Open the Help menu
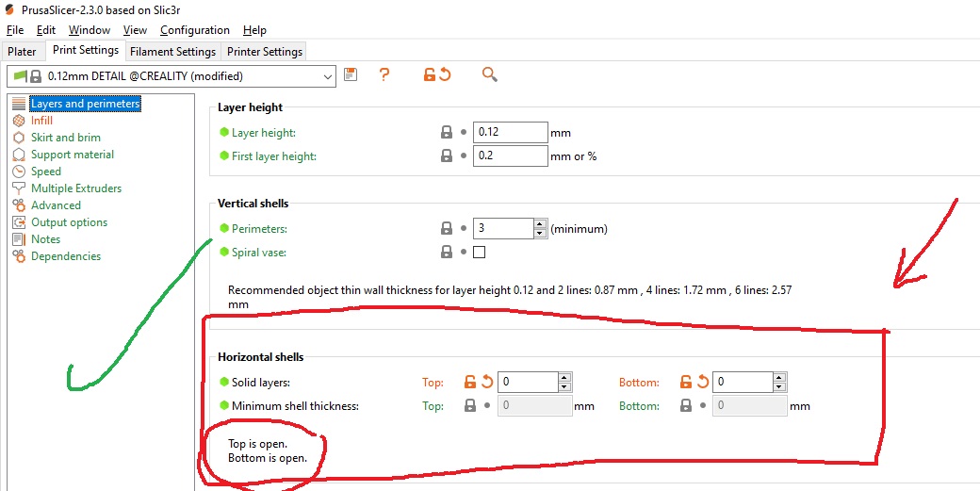980x491 pixels. click(x=254, y=30)
